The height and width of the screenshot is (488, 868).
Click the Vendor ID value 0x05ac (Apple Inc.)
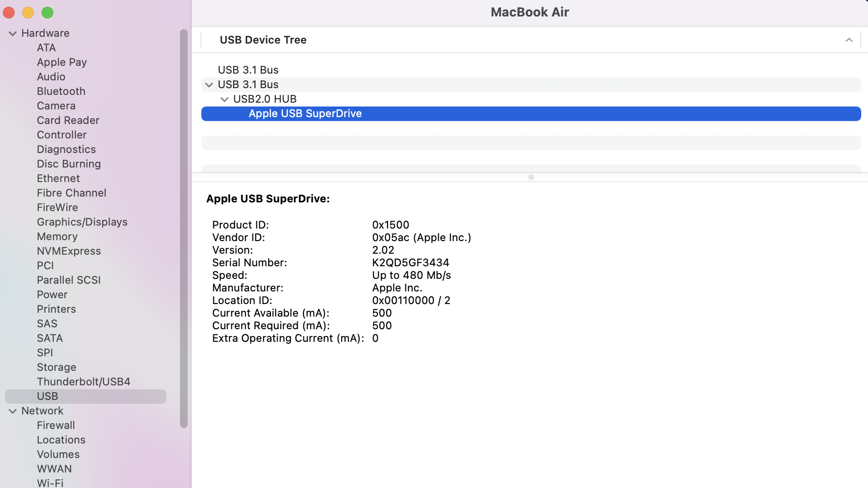coord(422,238)
